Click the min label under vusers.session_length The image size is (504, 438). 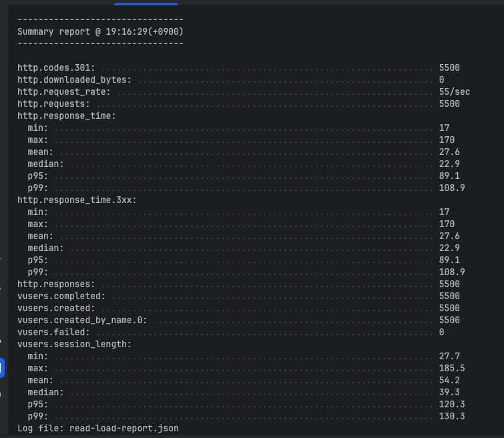[38, 357]
